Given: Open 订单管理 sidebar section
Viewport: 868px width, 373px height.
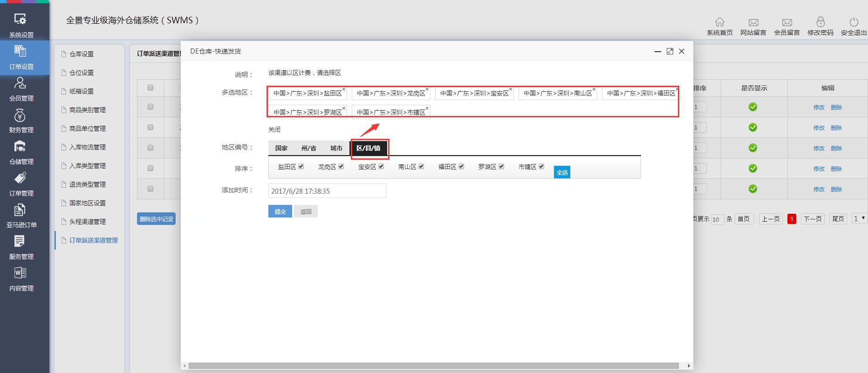Looking at the screenshot, I should point(21,184).
